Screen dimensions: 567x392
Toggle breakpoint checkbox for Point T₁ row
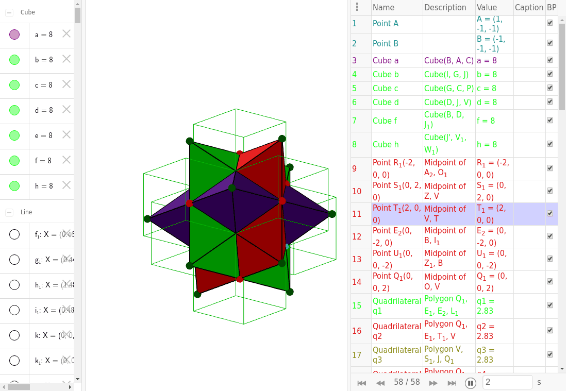[x=550, y=214]
